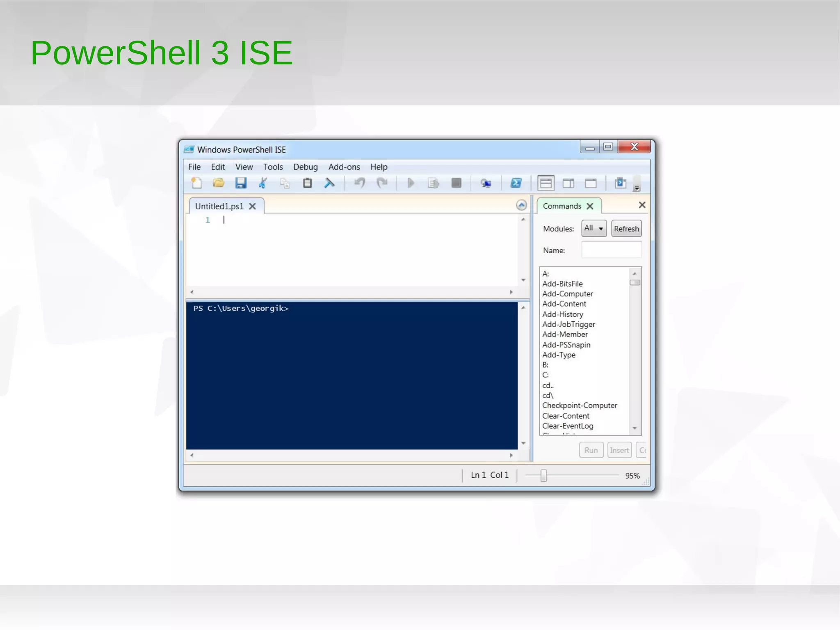Screen dimensions: 840x630
Task: Click the Open script folder icon
Action: (x=219, y=183)
